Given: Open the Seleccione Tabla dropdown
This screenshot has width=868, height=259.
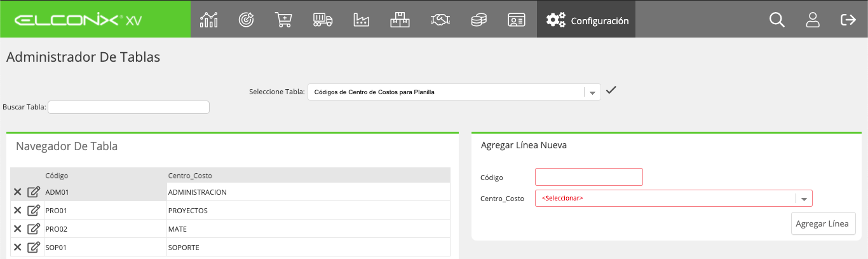Looking at the screenshot, I should 454,92.
